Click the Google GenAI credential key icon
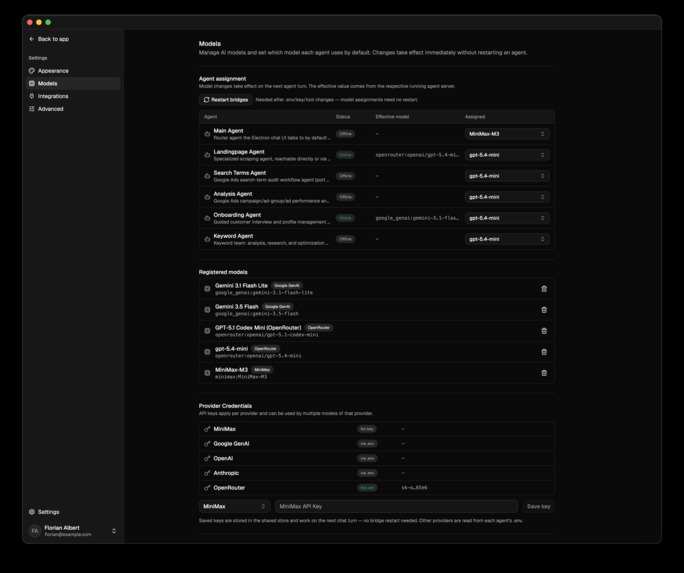Image resolution: width=684 pixels, height=573 pixels. coord(207,443)
